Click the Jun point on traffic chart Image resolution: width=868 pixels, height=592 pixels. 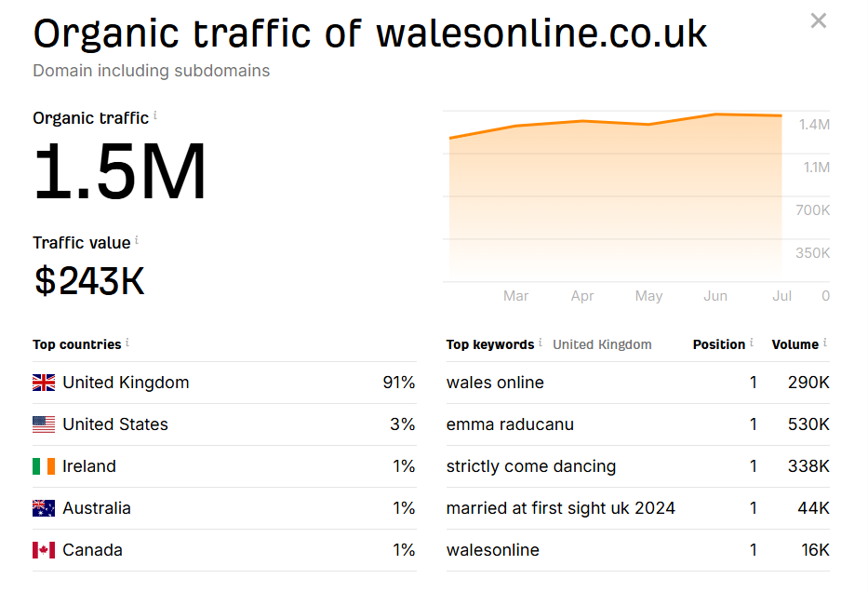coord(715,114)
